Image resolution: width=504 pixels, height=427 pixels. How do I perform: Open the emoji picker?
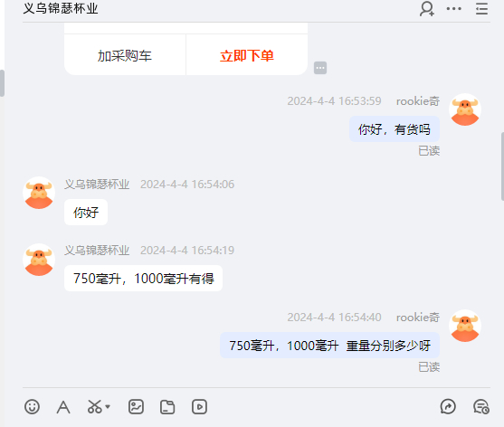tap(32, 407)
